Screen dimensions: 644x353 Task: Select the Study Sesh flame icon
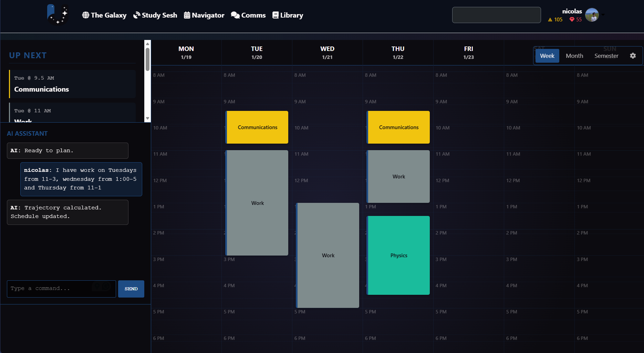[x=136, y=15]
